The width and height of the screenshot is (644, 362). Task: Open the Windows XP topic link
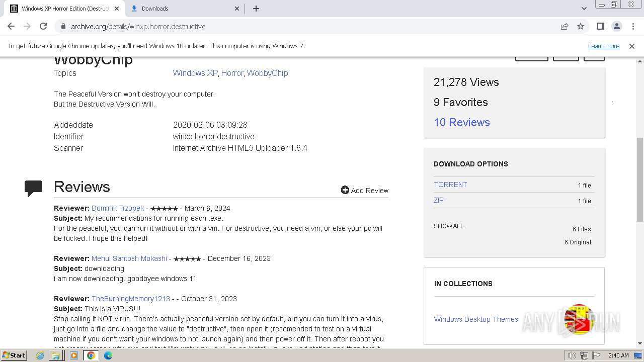(x=195, y=73)
